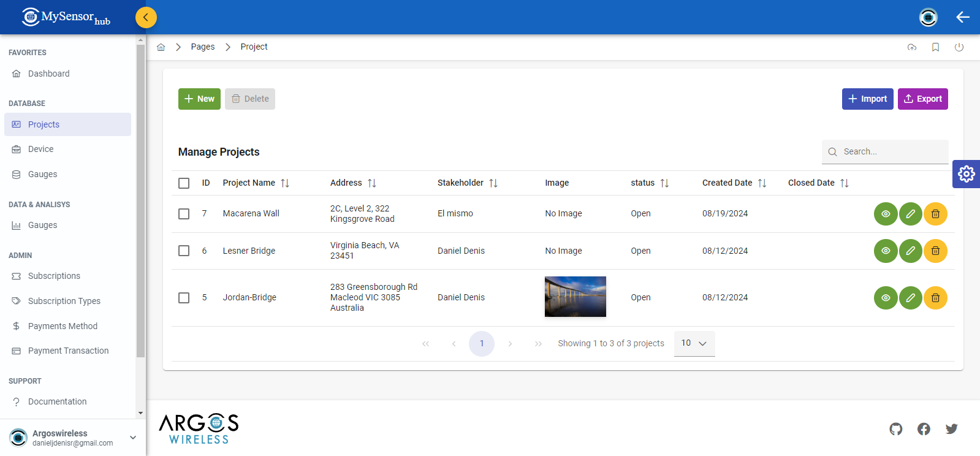The height and width of the screenshot is (456, 980).
Task: Open the Facebook icon in footer
Action: coord(924,429)
